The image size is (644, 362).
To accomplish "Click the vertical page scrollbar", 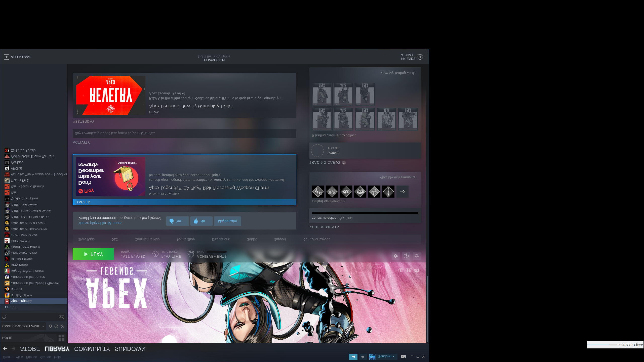I will 427,309.
